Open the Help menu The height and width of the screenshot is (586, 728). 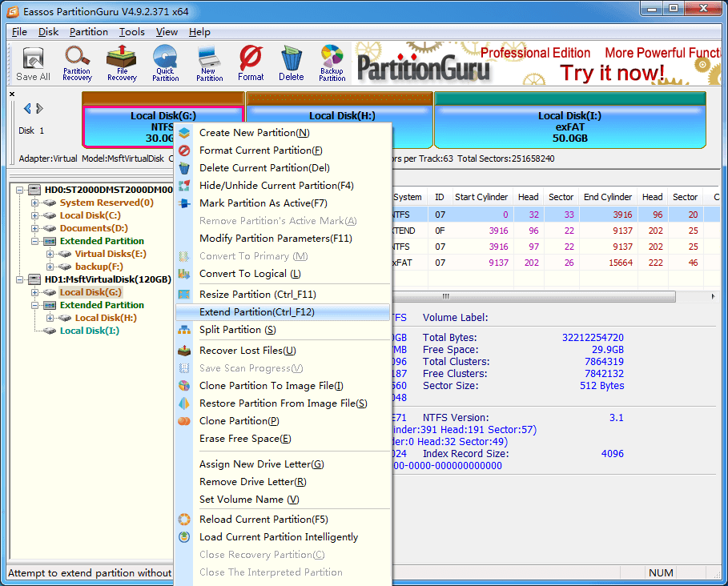(x=199, y=32)
